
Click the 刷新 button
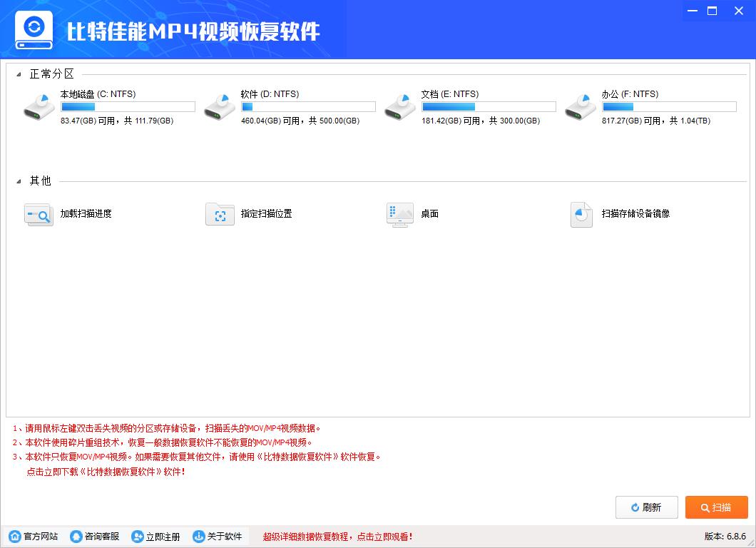[646, 507]
